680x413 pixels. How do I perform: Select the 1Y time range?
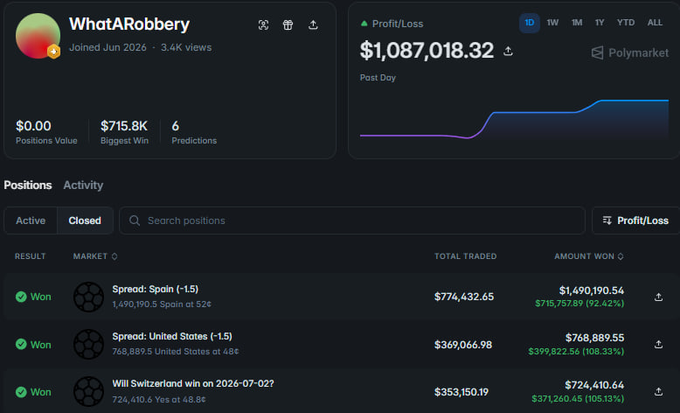click(x=599, y=23)
